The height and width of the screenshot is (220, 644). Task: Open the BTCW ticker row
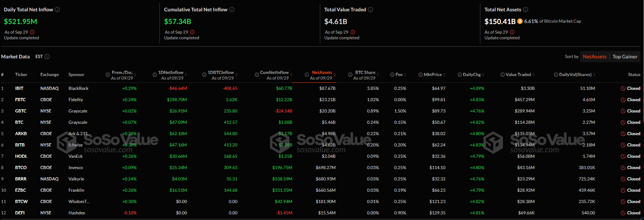point(321,202)
